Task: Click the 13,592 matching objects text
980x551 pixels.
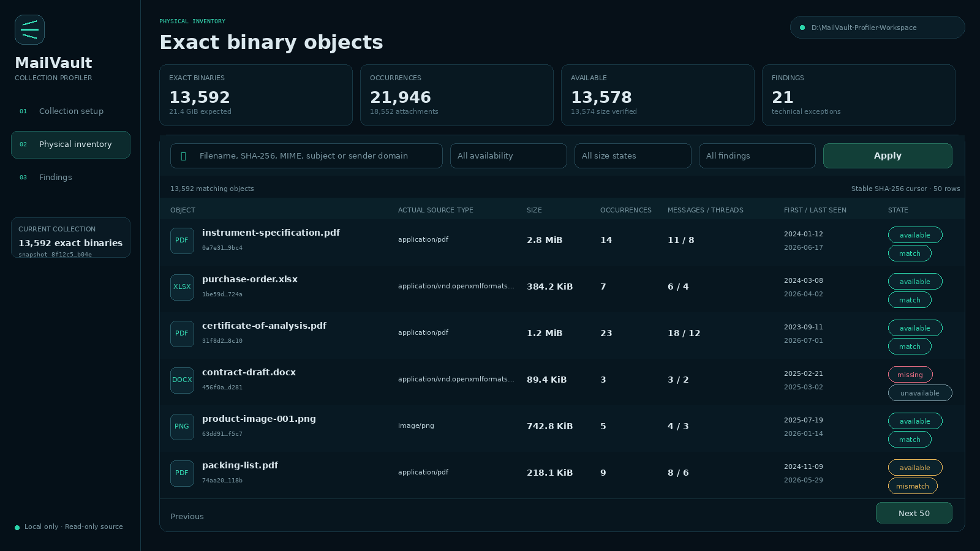Action: 212,189
